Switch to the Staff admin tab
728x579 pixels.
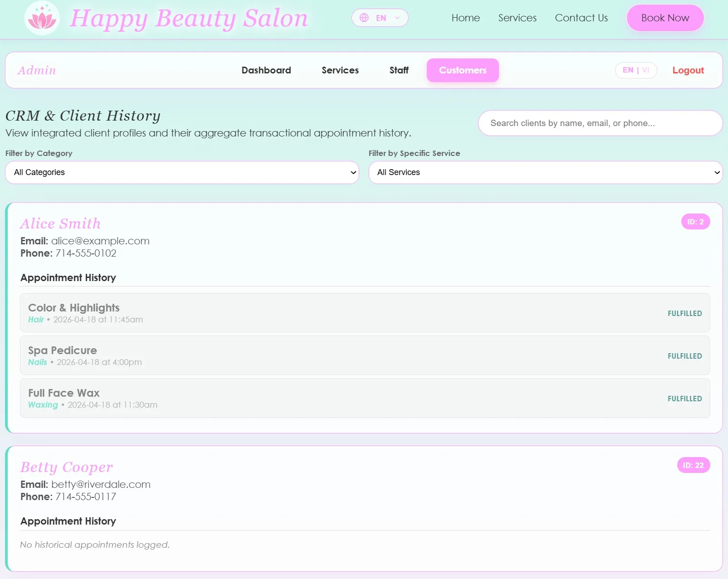[x=399, y=70]
